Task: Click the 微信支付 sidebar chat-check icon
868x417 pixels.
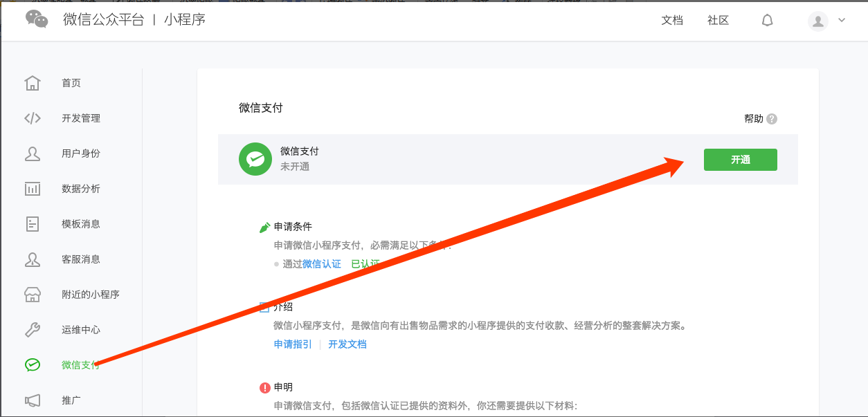Action: (33, 365)
